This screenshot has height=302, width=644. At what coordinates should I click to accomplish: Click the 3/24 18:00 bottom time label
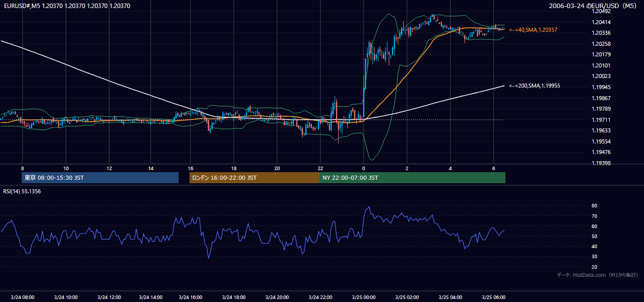pos(233,297)
